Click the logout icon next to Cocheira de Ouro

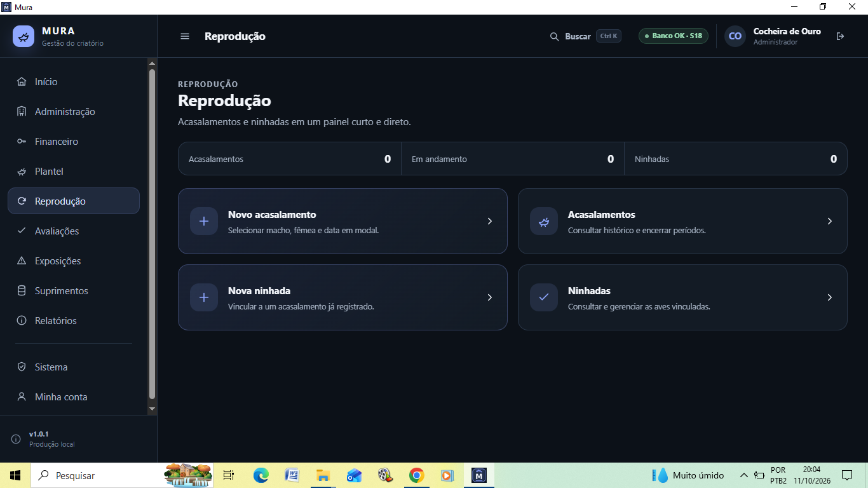[x=840, y=36]
